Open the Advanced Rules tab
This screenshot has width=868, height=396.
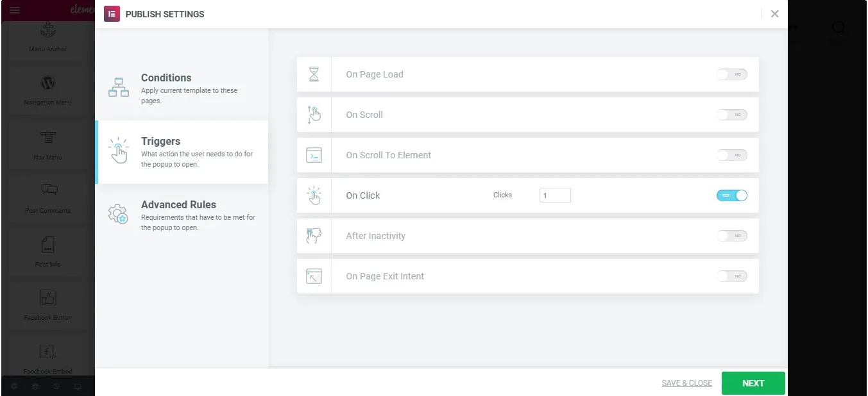click(x=182, y=215)
